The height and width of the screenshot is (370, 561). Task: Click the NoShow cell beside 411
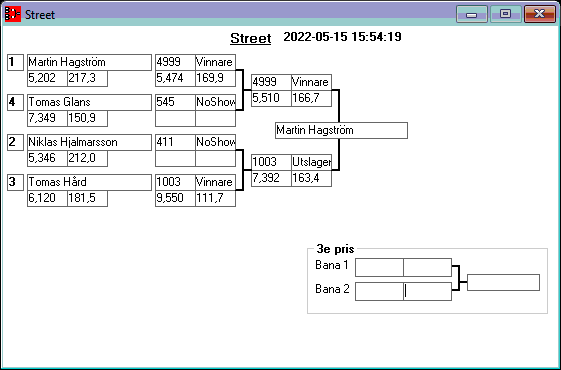click(x=215, y=142)
